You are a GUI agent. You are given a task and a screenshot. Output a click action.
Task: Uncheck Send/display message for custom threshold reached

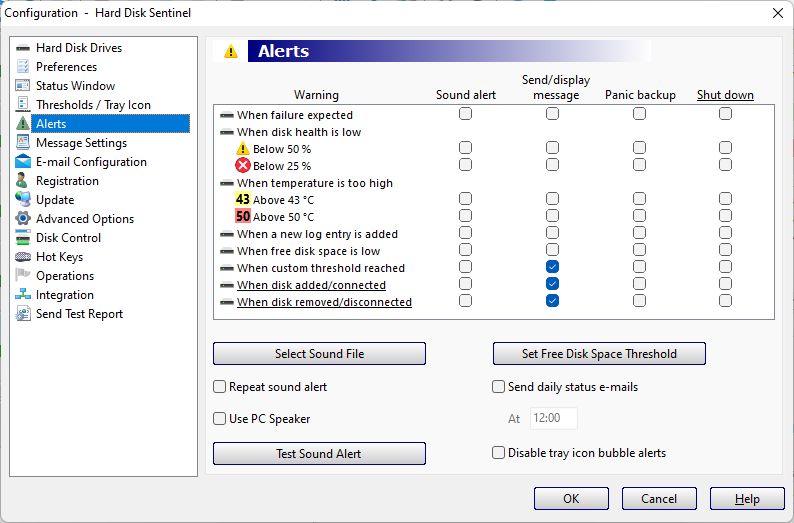pyautogui.click(x=552, y=267)
